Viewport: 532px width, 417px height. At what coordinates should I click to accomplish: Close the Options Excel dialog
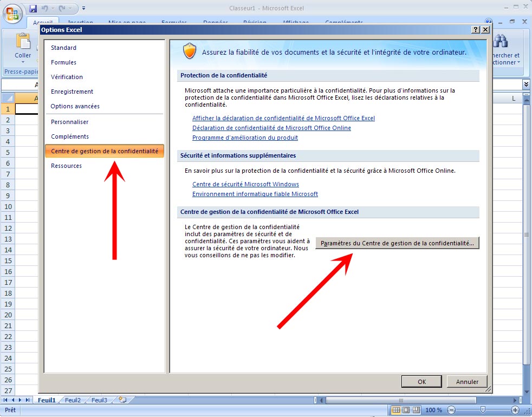point(485,30)
